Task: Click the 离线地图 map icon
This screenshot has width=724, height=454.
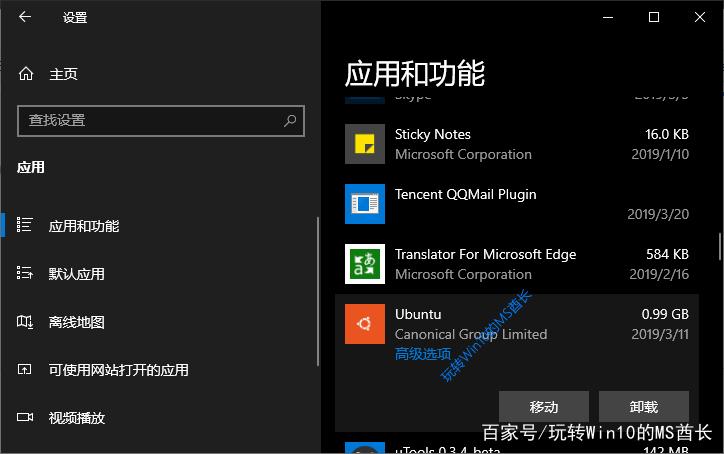Action: [24, 321]
